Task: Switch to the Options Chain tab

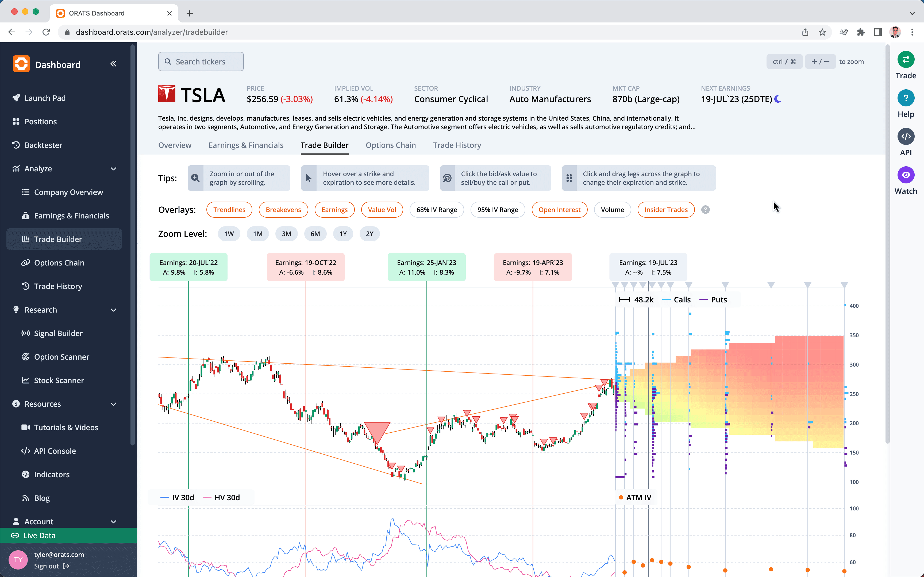Action: (391, 145)
